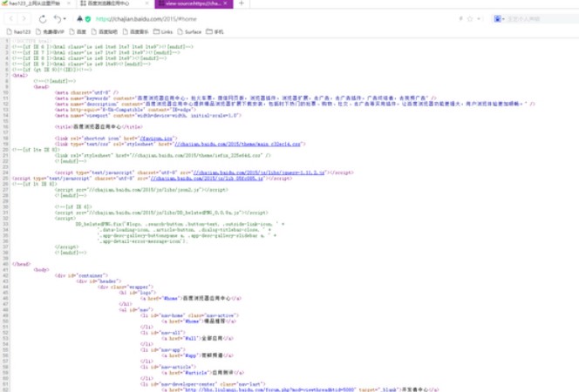This screenshot has width=579, height=392.
Task: Click the div id="header" line
Action: tap(99, 281)
